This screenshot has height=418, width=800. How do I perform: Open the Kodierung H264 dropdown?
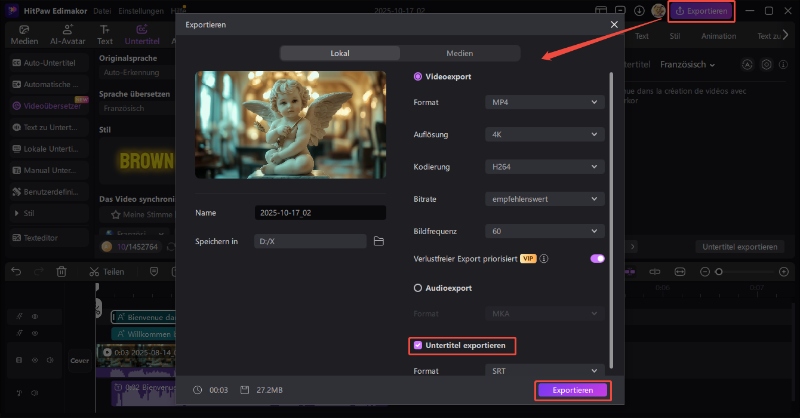545,166
